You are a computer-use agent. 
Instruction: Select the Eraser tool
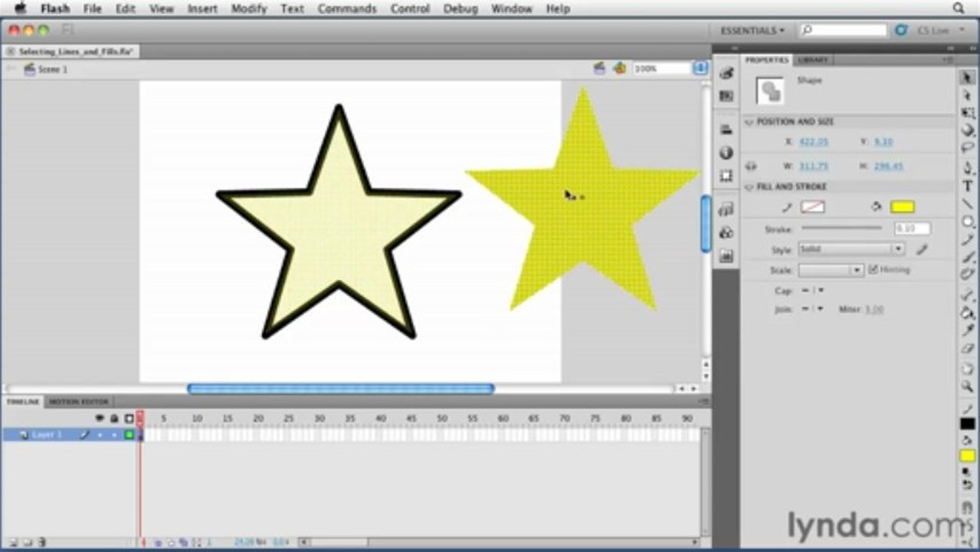point(968,348)
